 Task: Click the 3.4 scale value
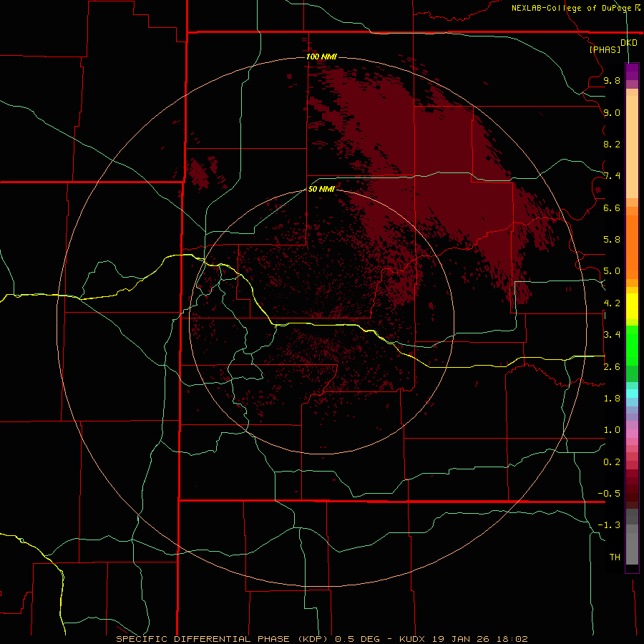pyautogui.click(x=612, y=335)
